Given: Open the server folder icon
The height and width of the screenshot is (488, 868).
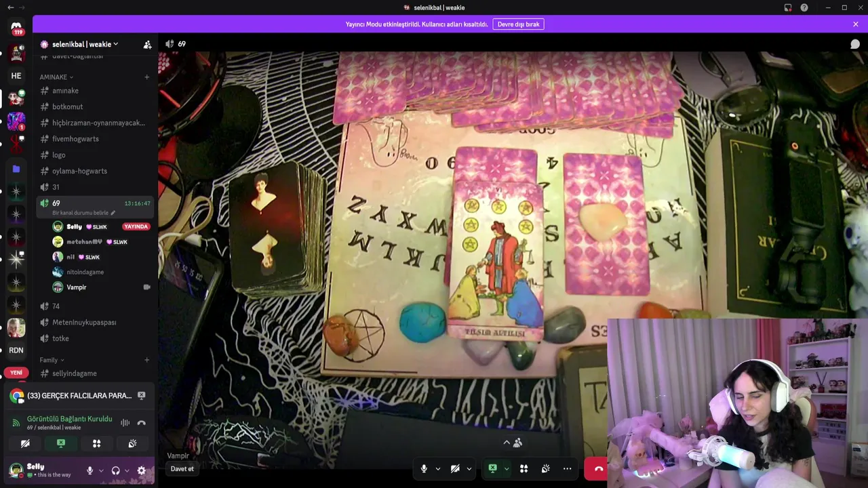Looking at the screenshot, I should pyautogui.click(x=16, y=169).
